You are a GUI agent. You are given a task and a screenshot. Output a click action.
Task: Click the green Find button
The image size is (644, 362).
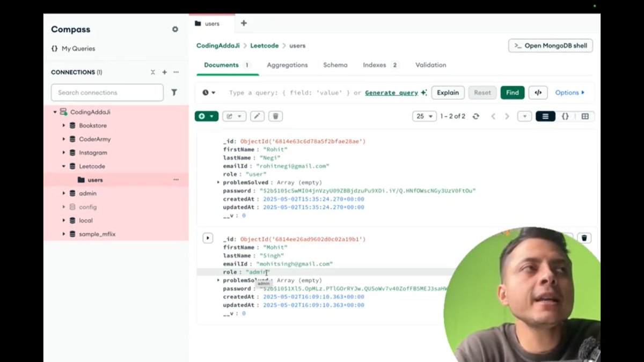click(x=513, y=93)
